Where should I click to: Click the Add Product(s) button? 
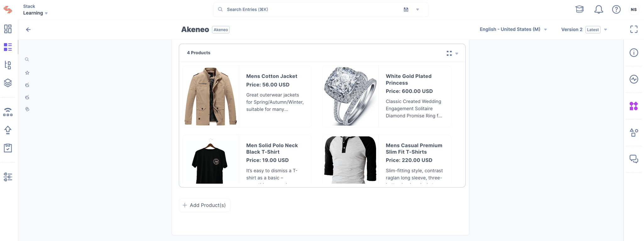[205, 205]
